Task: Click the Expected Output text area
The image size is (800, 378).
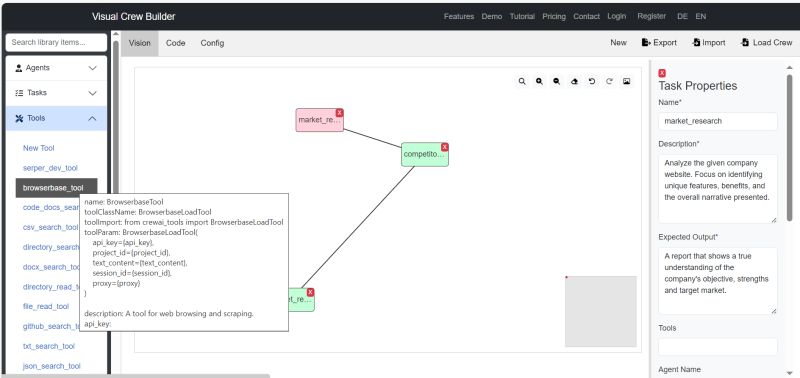Action: [x=718, y=281]
